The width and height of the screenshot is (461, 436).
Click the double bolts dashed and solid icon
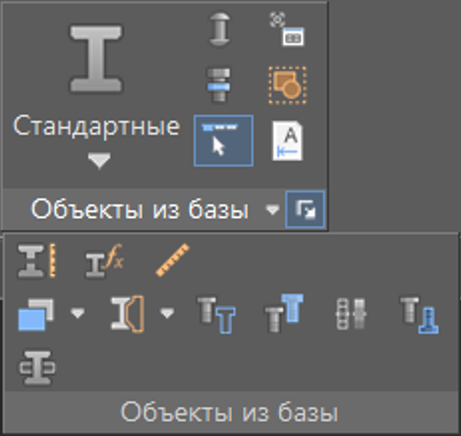coord(351,314)
